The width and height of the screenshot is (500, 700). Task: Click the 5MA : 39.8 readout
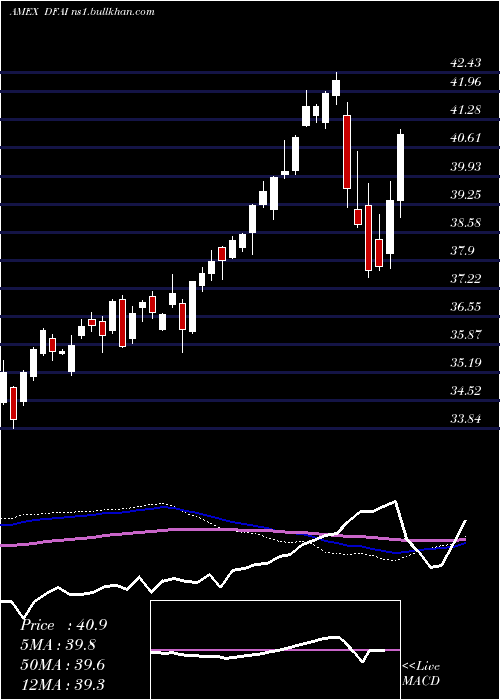pyautogui.click(x=58, y=645)
